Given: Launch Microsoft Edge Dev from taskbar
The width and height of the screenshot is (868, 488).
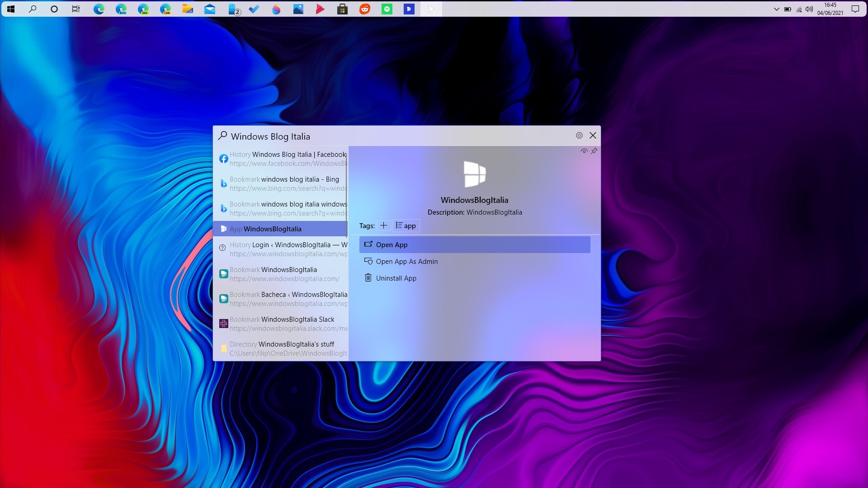Looking at the screenshot, I should (x=143, y=9).
